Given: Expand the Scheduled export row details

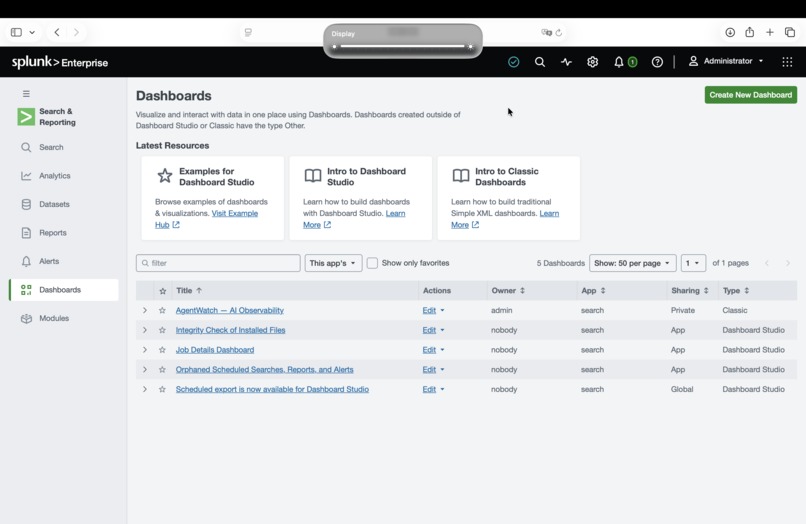Looking at the screenshot, I should click(x=145, y=389).
